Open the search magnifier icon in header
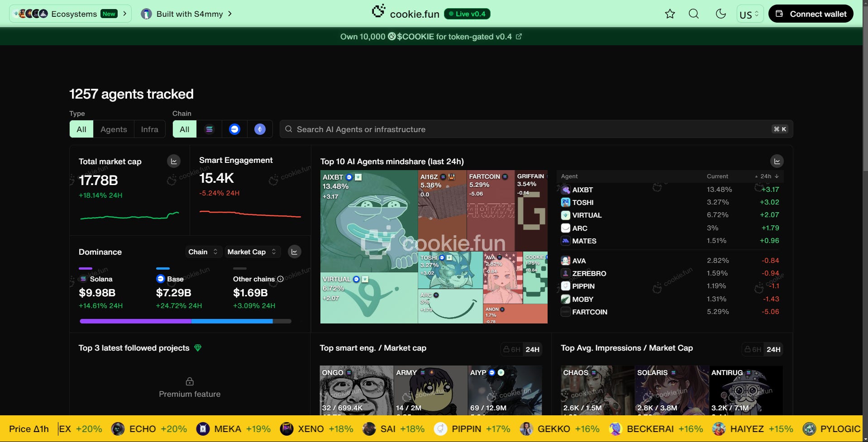This screenshot has width=868, height=442. (x=694, y=14)
